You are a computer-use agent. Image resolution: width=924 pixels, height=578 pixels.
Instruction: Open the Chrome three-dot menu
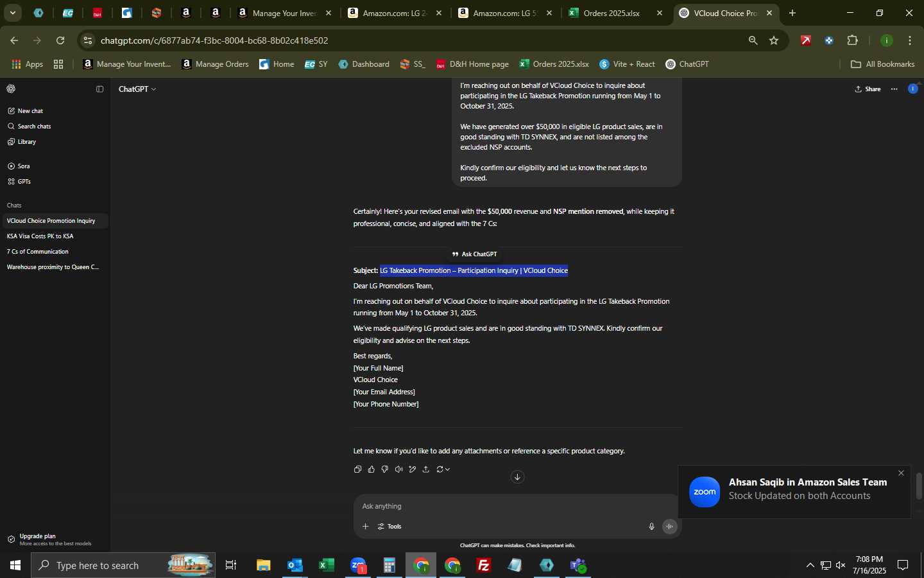pyautogui.click(x=910, y=40)
